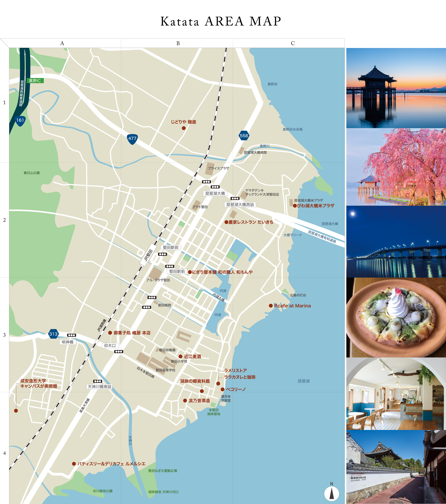Click the route 313 hexagon shield
This screenshot has width=446, height=504.
[53, 334]
